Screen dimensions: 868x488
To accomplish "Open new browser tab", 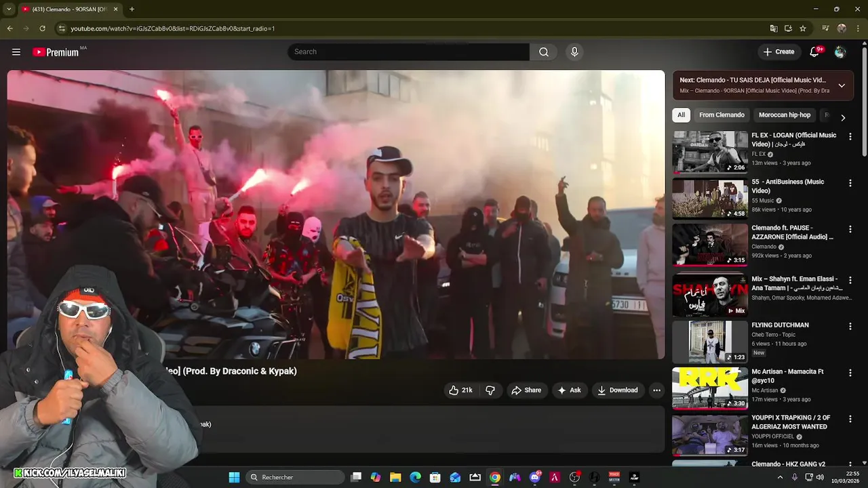I will pos(132,9).
